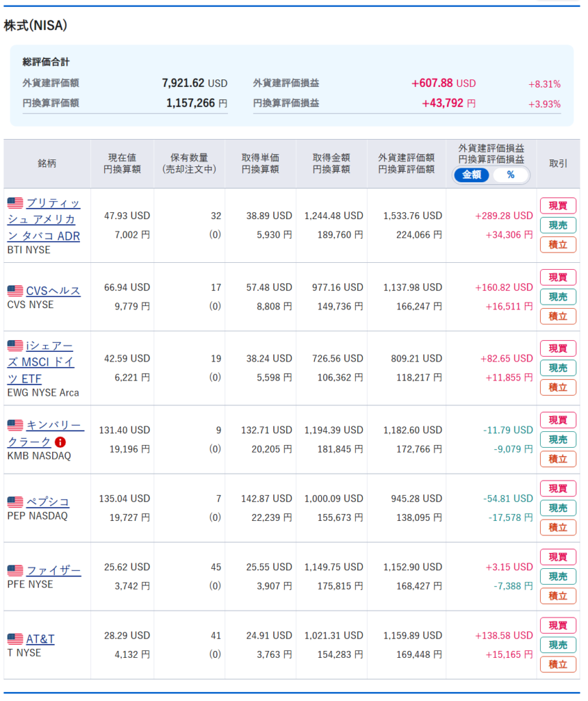588x701 pixels.
Task: Click the 銘柄 column header
Action: (47, 164)
